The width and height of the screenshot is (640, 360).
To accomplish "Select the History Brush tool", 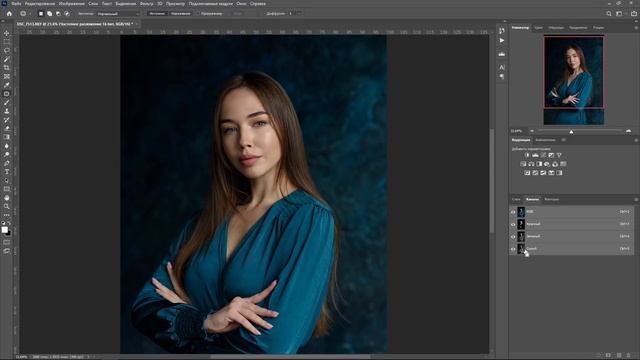I will pyautogui.click(x=7, y=120).
